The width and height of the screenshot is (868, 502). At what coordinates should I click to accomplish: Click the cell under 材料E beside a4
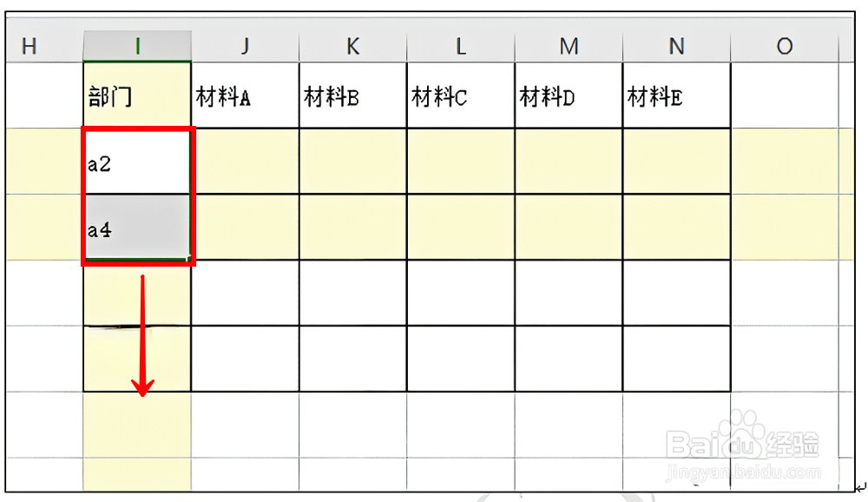pyautogui.click(x=676, y=227)
